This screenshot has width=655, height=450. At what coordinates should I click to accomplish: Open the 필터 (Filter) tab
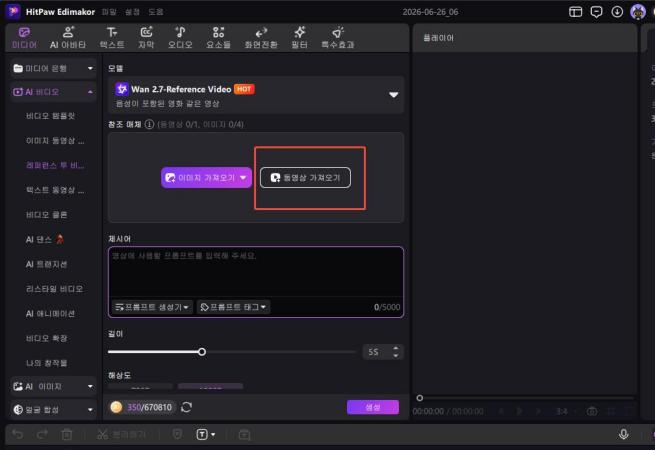(300, 38)
